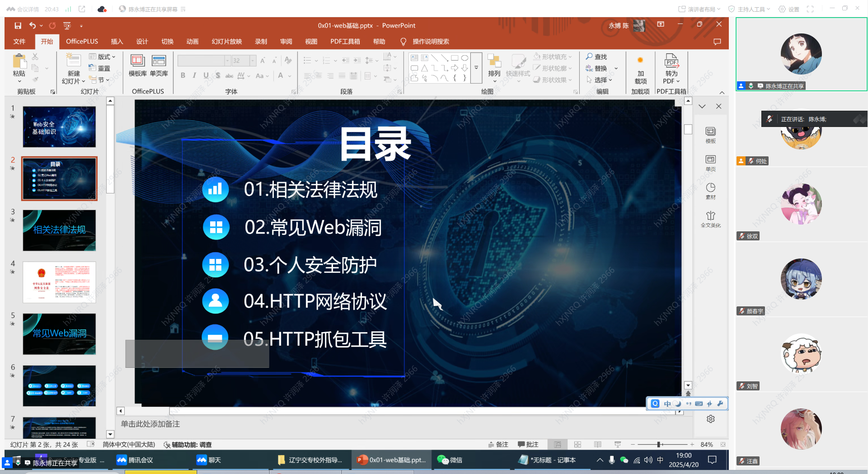Switch to the 动画 animations tab
This screenshot has height=474, width=868.
click(192, 42)
